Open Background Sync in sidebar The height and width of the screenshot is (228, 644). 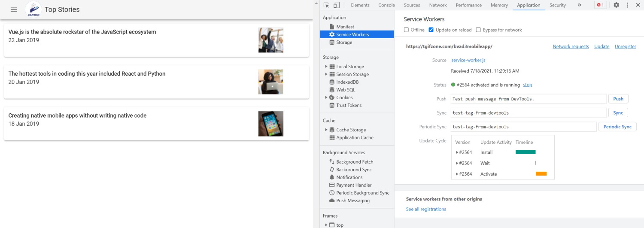coord(354,170)
